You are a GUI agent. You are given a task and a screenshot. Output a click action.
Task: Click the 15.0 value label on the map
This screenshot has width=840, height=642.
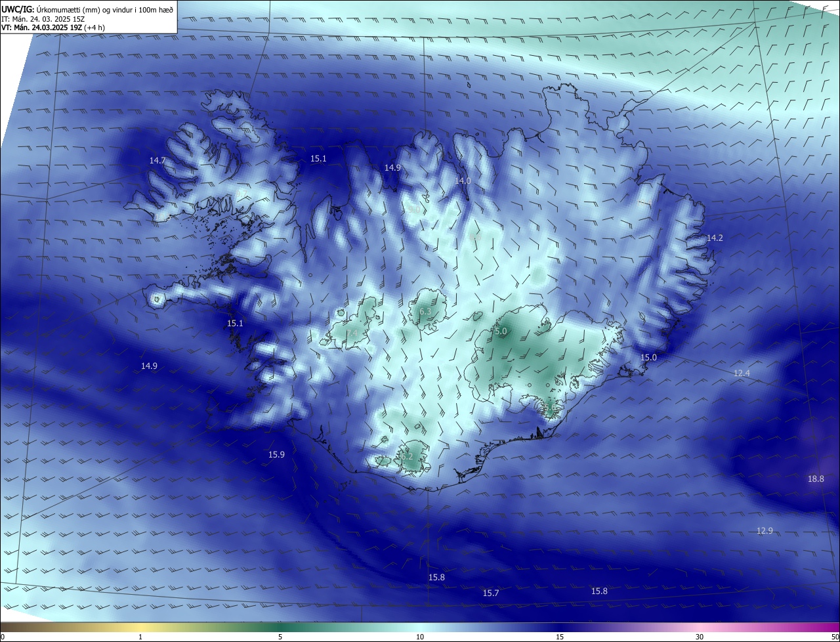648,357
